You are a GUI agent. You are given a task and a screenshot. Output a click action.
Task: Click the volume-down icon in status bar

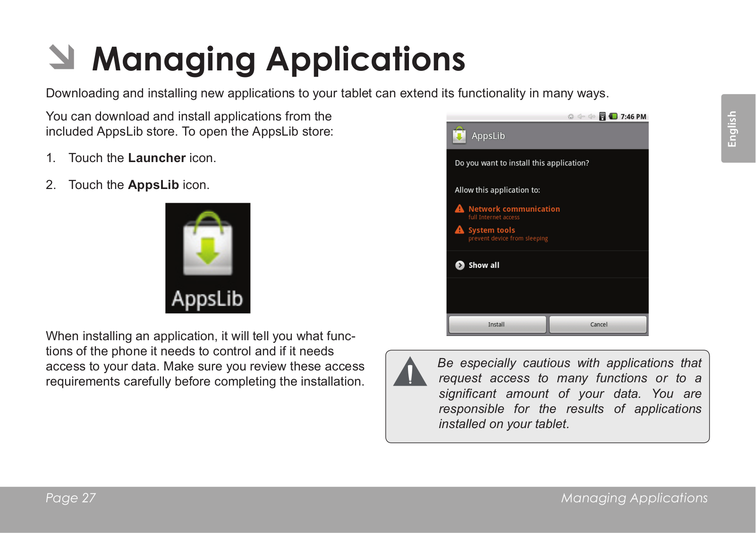point(581,117)
